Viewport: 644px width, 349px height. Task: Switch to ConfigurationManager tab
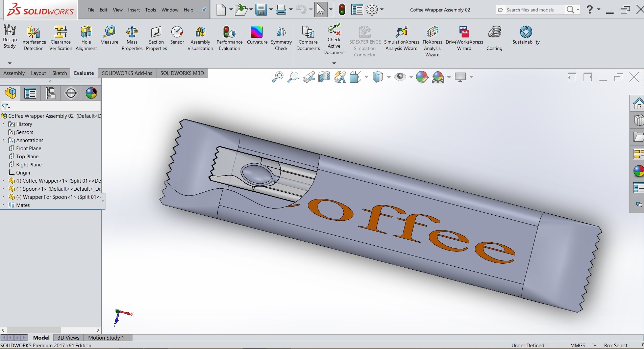(x=51, y=93)
